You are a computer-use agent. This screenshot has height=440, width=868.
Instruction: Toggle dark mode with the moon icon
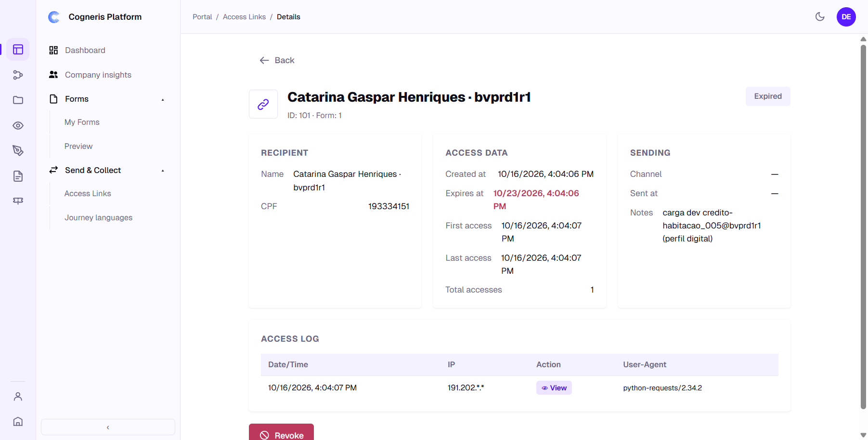point(820,17)
